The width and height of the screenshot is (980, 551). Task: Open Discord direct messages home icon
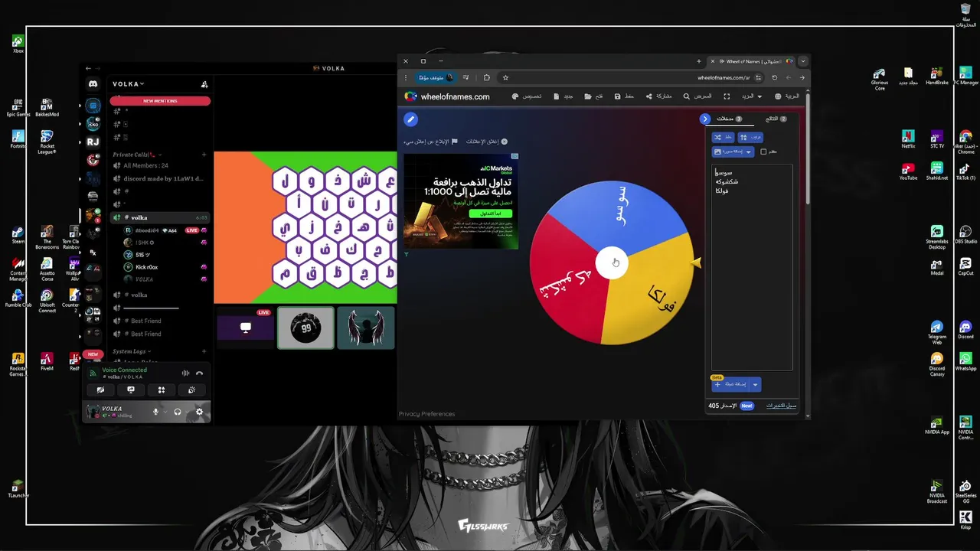click(93, 84)
